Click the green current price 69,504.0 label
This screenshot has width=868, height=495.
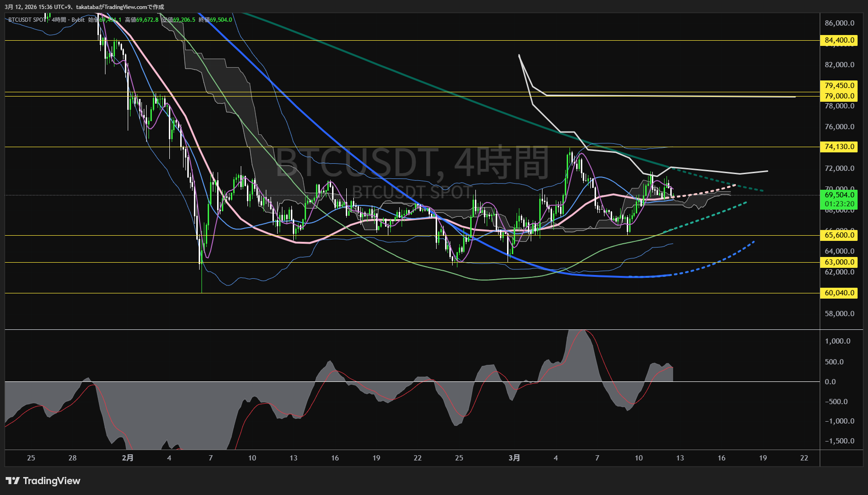[x=839, y=195]
